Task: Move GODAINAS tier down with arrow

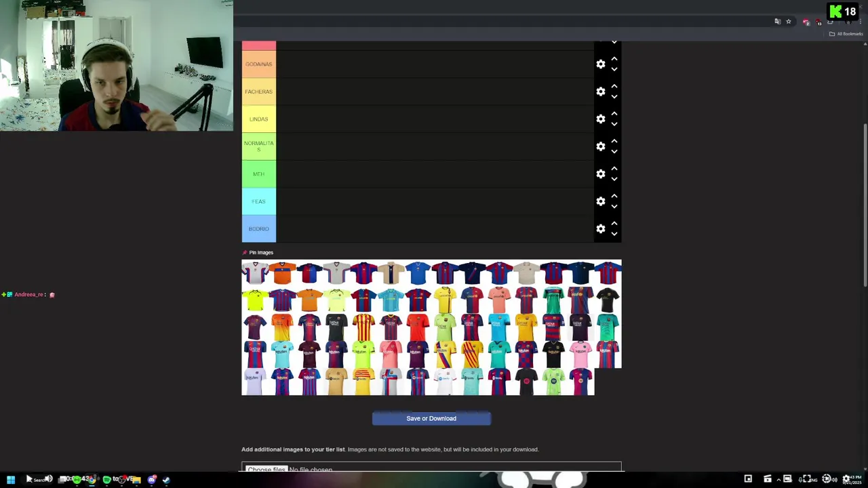Action: (x=614, y=69)
